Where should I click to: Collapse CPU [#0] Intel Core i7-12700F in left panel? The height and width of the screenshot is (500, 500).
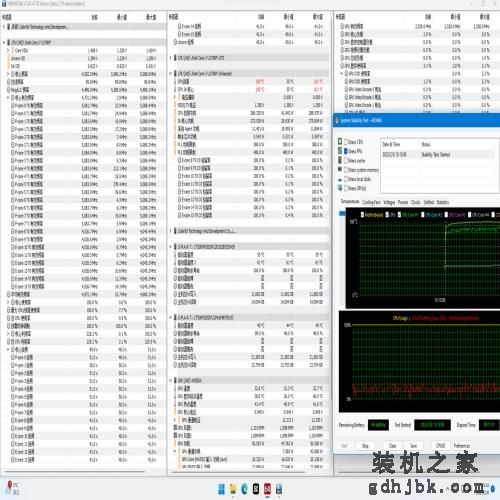[4, 42]
